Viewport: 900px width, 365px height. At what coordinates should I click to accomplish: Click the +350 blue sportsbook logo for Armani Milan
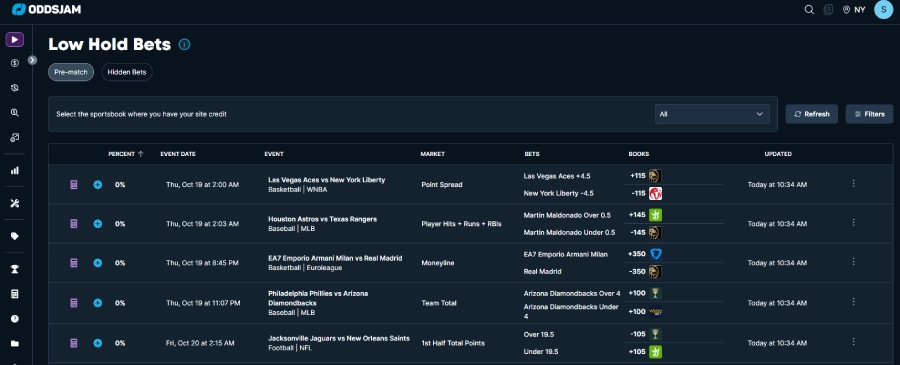[x=655, y=254]
